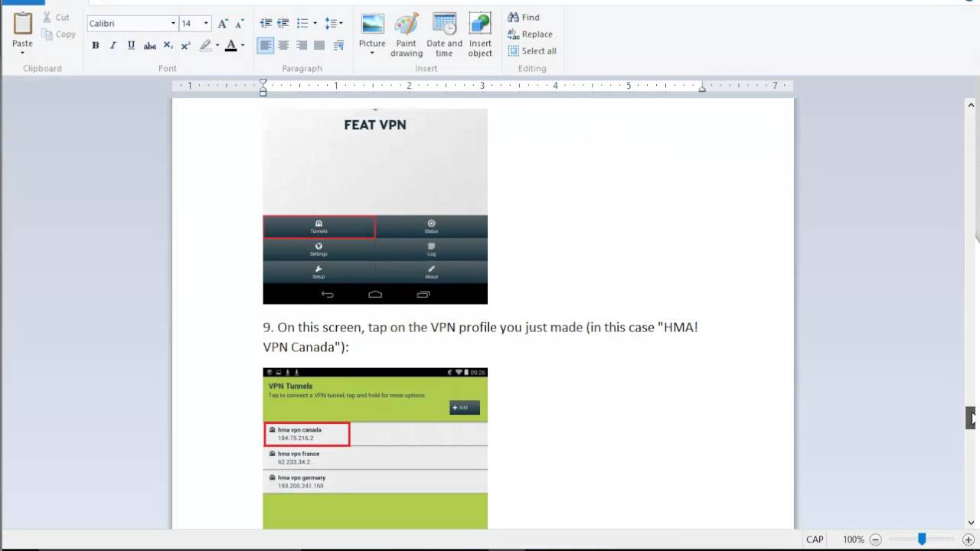Toggle underline formatting
The height and width of the screenshot is (551, 980).
click(x=131, y=45)
